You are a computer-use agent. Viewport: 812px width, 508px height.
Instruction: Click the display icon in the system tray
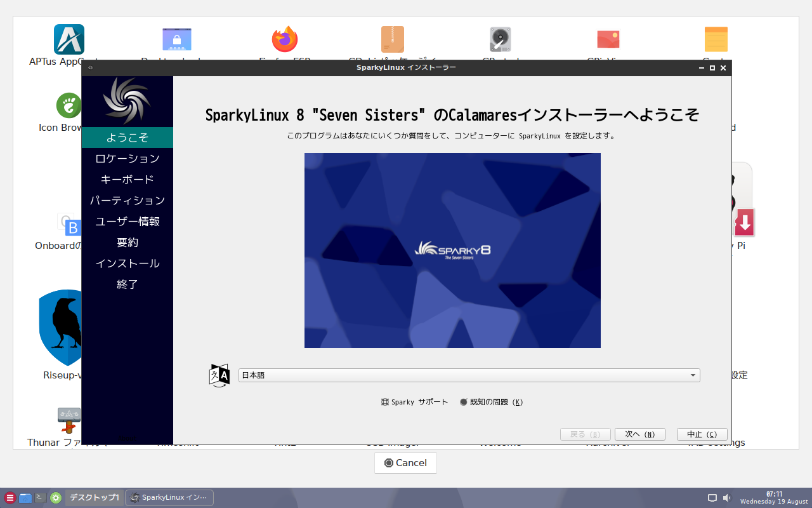(x=712, y=498)
